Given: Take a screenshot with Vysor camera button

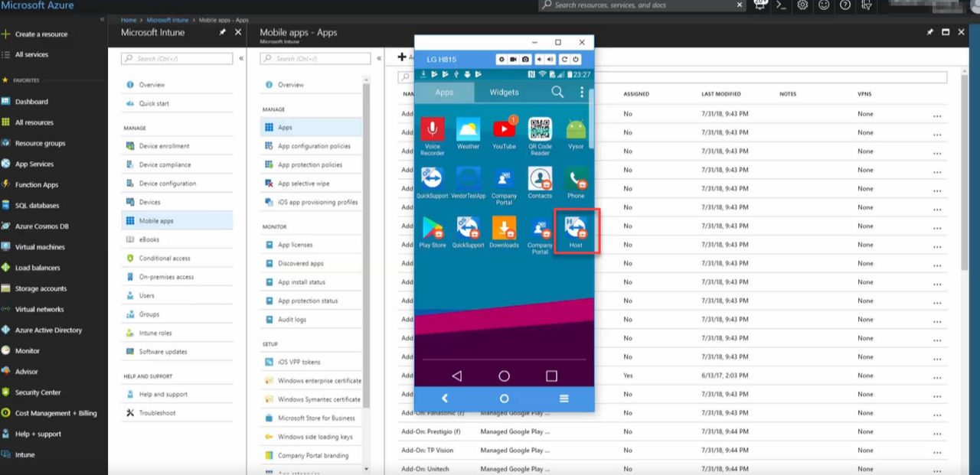Looking at the screenshot, I should coord(525,60).
